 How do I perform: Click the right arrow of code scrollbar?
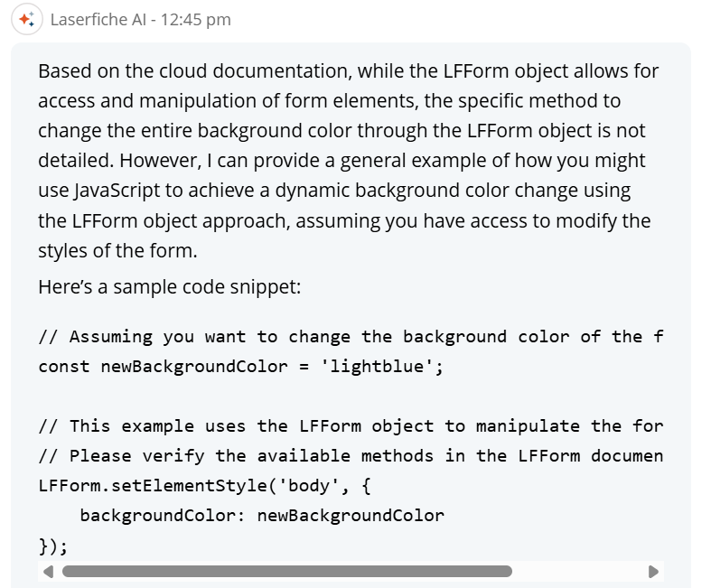[x=653, y=572]
